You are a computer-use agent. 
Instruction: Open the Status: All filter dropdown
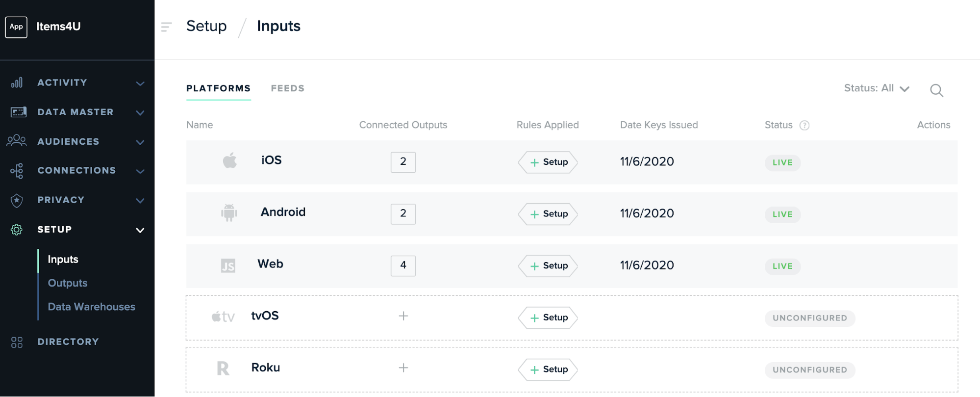(877, 88)
